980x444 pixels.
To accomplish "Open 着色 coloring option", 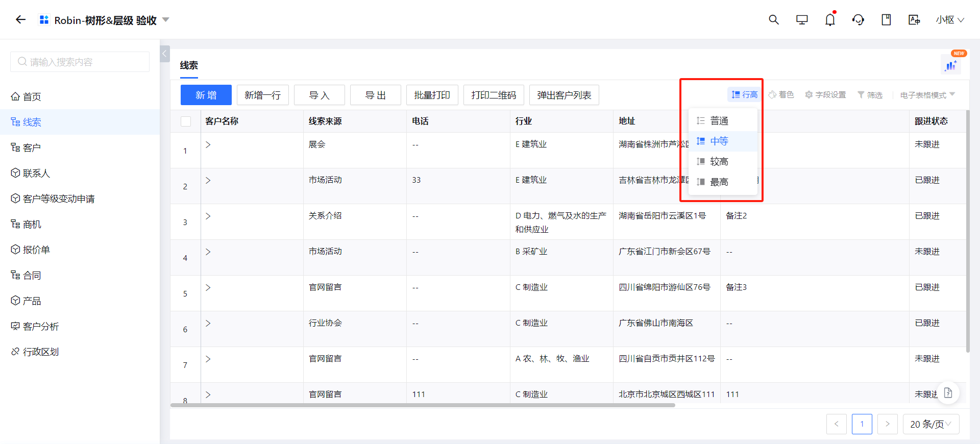I will click(781, 94).
